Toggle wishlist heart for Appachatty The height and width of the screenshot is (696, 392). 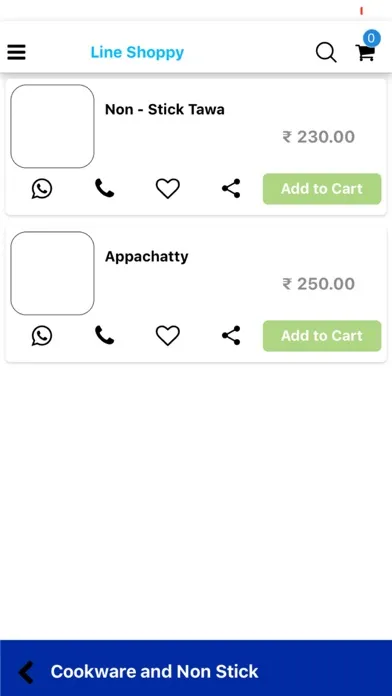(x=168, y=336)
